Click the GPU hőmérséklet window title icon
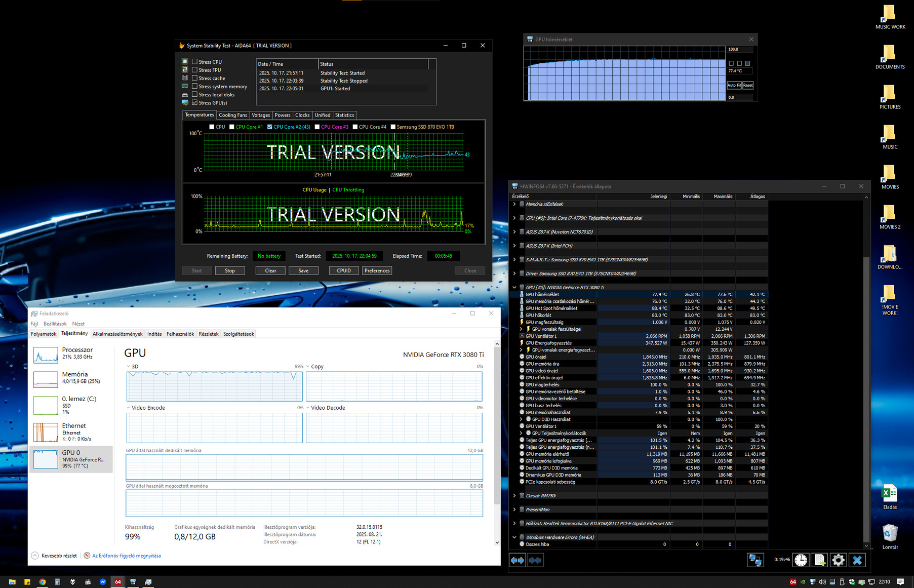The width and height of the screenshot is (914, 588). [530, 40]
